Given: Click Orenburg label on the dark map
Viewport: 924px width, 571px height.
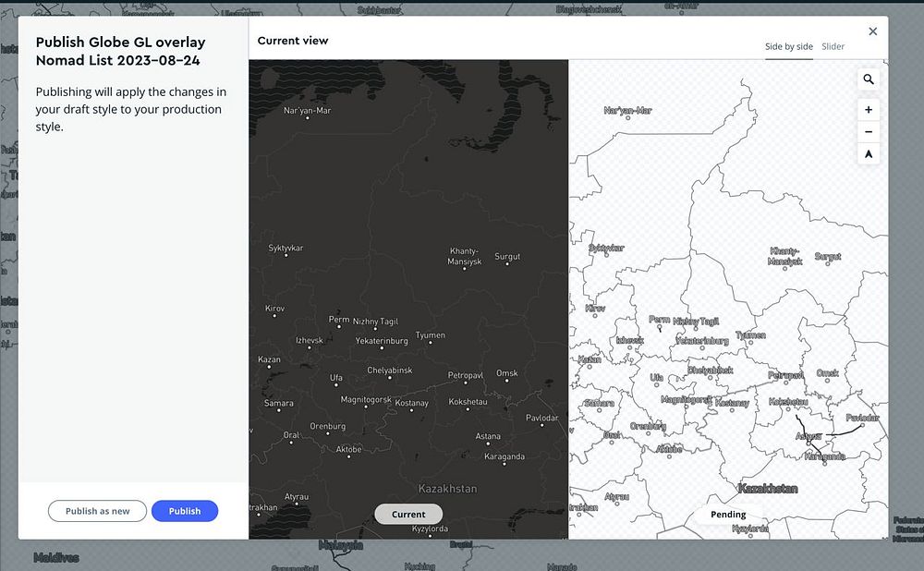Looking at the screenshot, I should (x=328, y=426).
